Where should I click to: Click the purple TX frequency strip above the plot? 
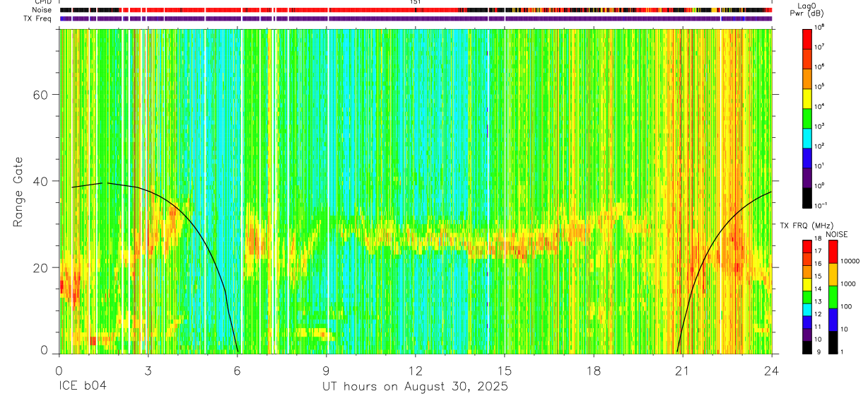(416, 18)
